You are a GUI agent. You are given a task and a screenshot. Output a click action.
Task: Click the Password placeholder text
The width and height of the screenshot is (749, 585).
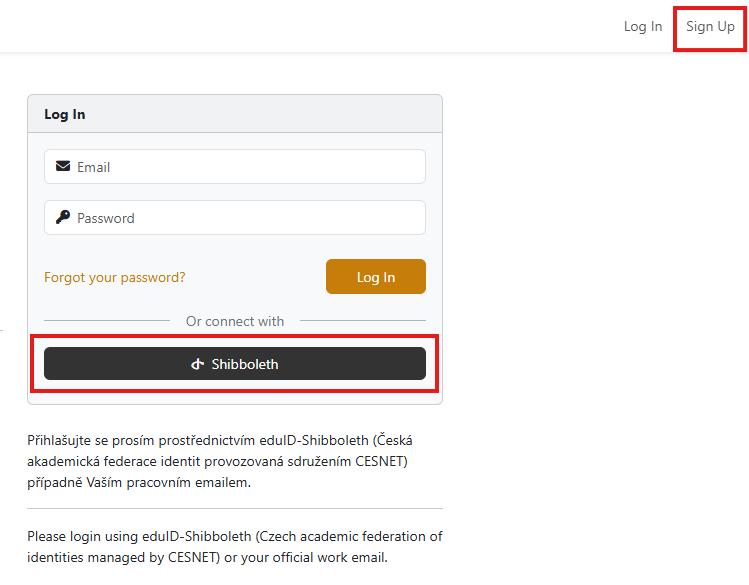(106, 218)
